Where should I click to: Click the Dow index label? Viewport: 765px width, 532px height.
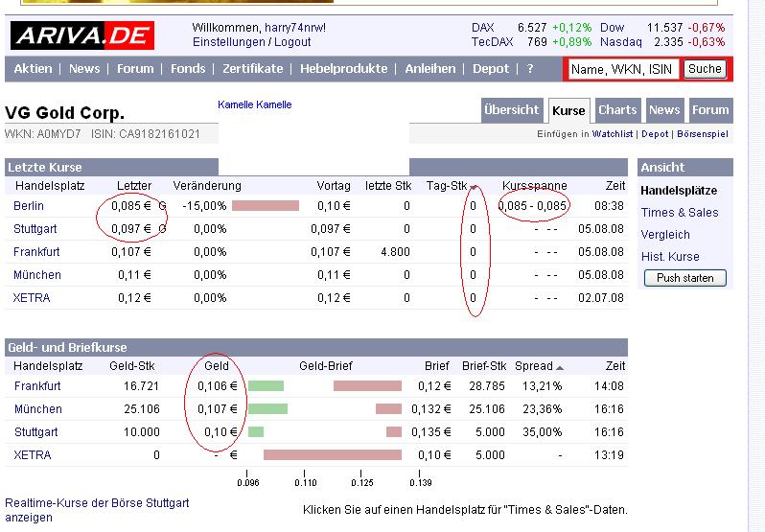click(x=612, y=27)
